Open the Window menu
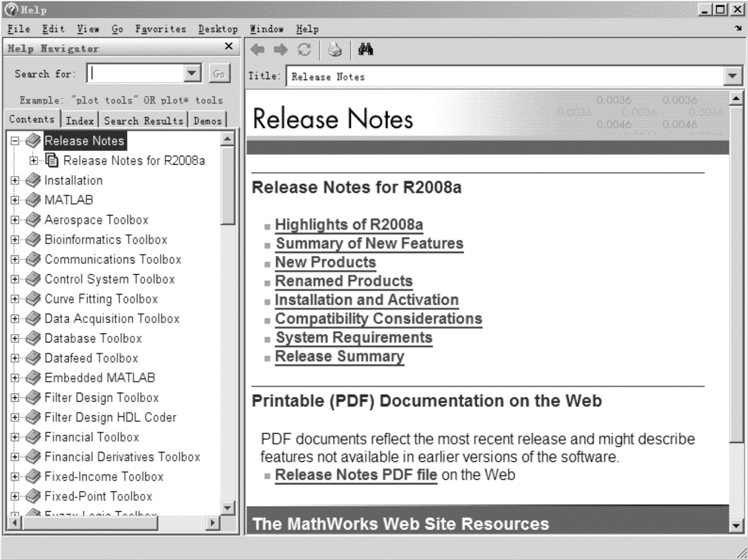The height and width of the screenshot is (560, 748). click(x=266, y=29)
